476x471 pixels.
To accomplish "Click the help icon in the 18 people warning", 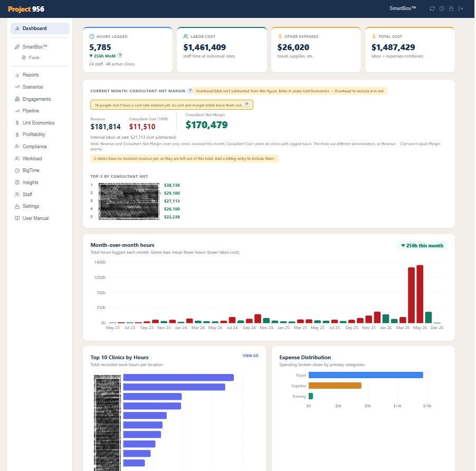I will pos(247,105).
